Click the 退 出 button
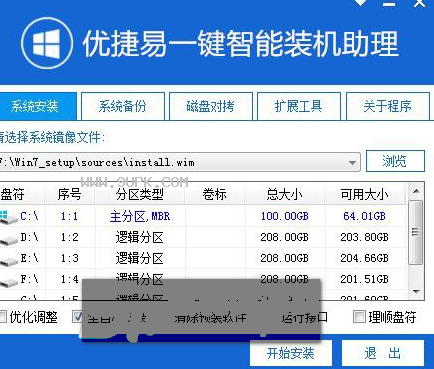The height and width of the screenshot is (369, 434). [x=383, y=353]
